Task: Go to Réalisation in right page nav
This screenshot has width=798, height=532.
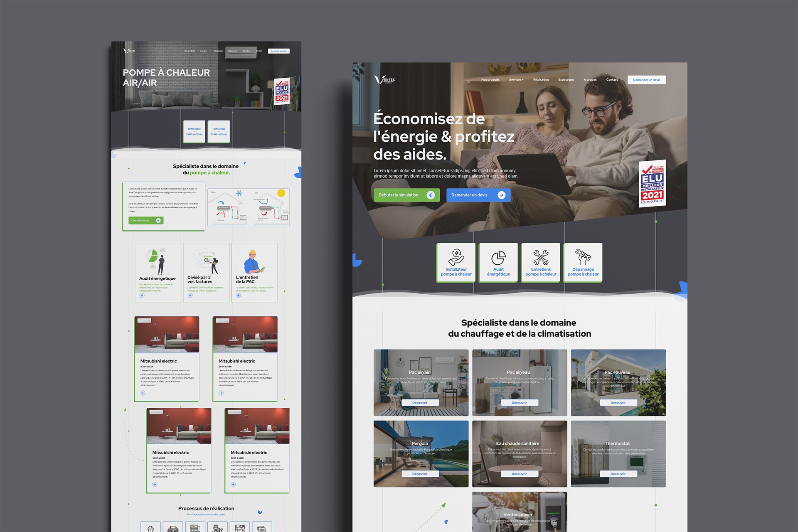Action: point(541,80)
